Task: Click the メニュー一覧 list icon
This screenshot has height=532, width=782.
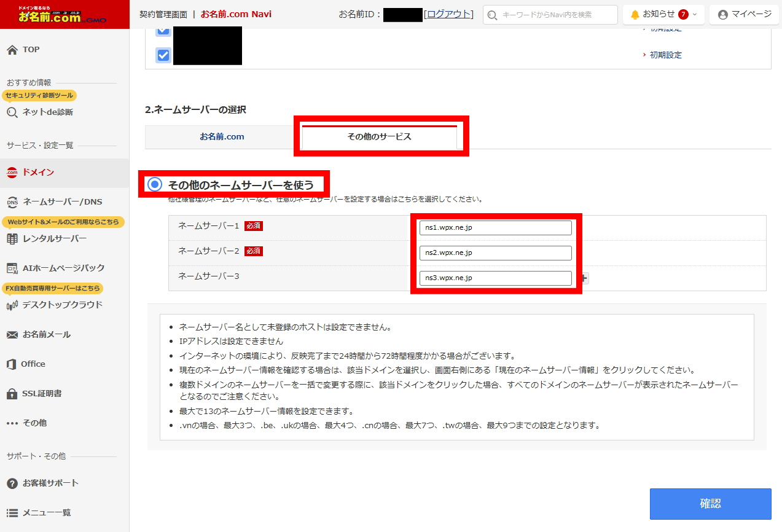Action: pyautogui.click(x=12, y=513)
